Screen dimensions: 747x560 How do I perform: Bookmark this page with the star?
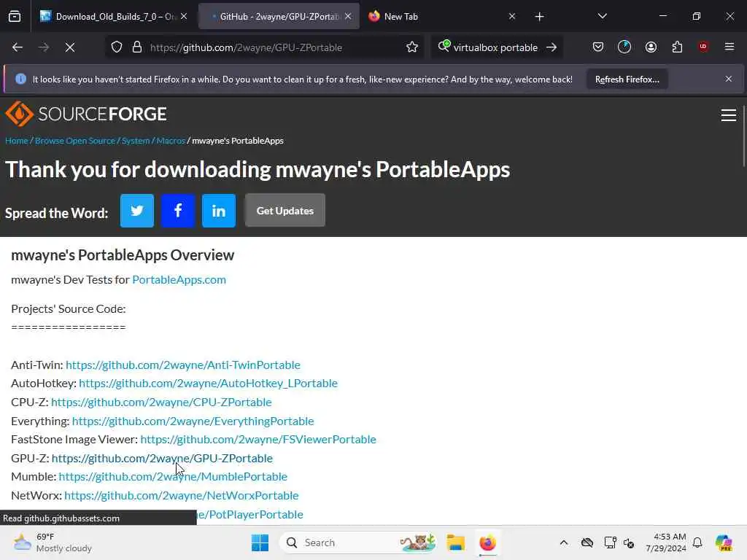(x=412, y=47)
